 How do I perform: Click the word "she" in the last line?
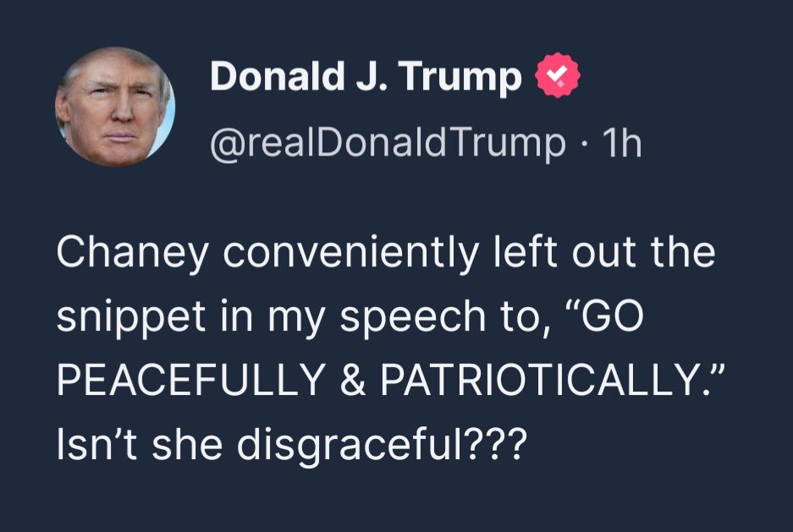(x=182, y=443)
